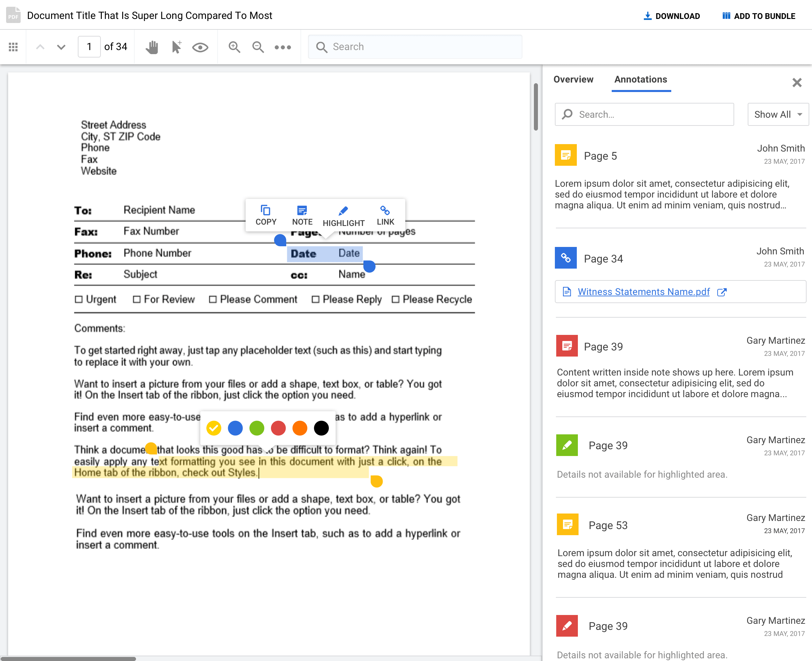The width and height of the screenshot is (812, 661).
Task: Toggle the eye visibility icon
Action: [x=200, y=47]
